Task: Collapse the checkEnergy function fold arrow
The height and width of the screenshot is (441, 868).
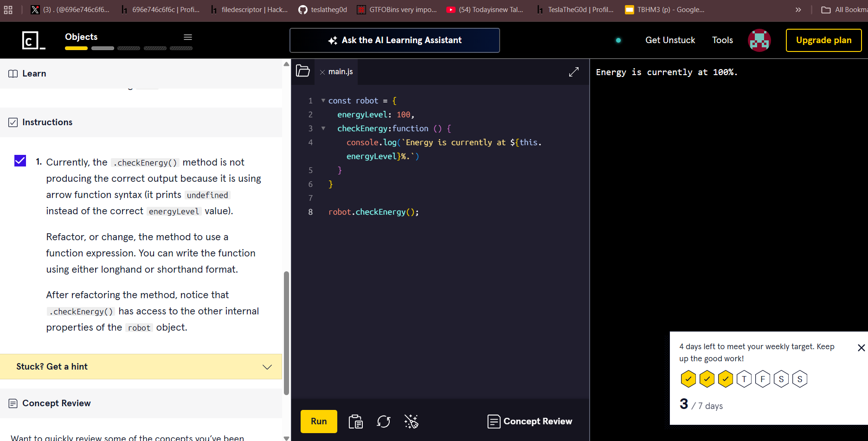Action: (x=323, y=128)
